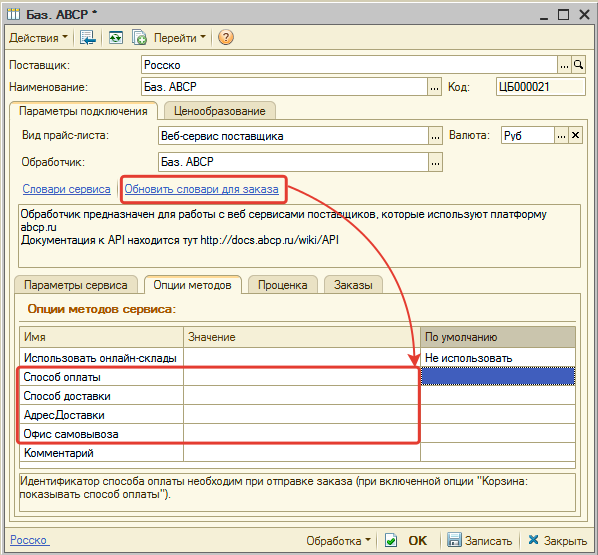Click the Наименование input field

[x=285, y=87]
